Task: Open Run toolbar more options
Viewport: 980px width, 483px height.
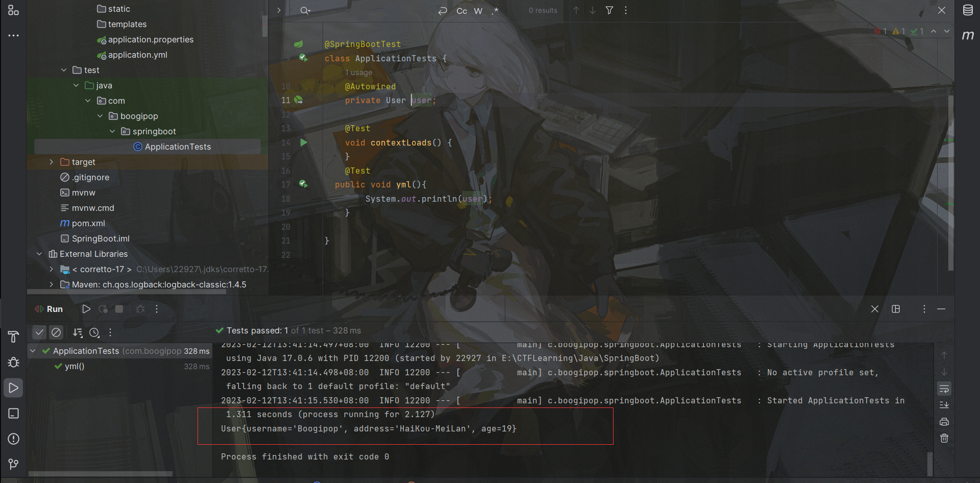Action: point(157,309)
